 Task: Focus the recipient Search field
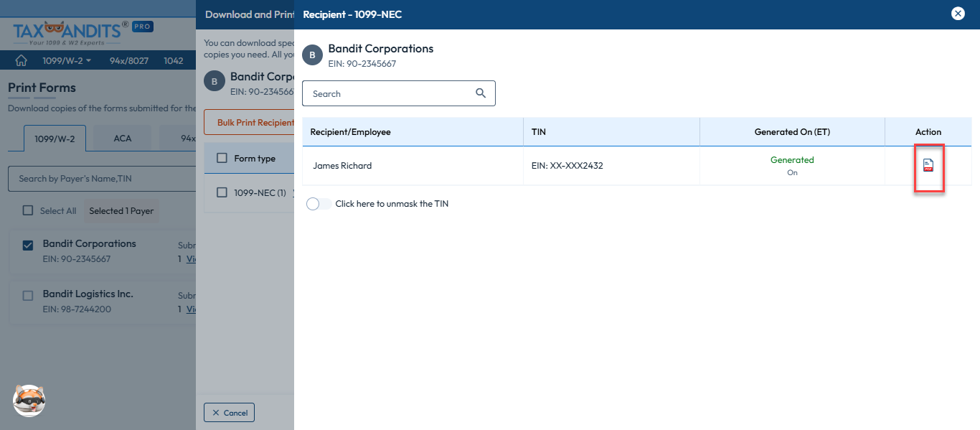tap(399, 93)
